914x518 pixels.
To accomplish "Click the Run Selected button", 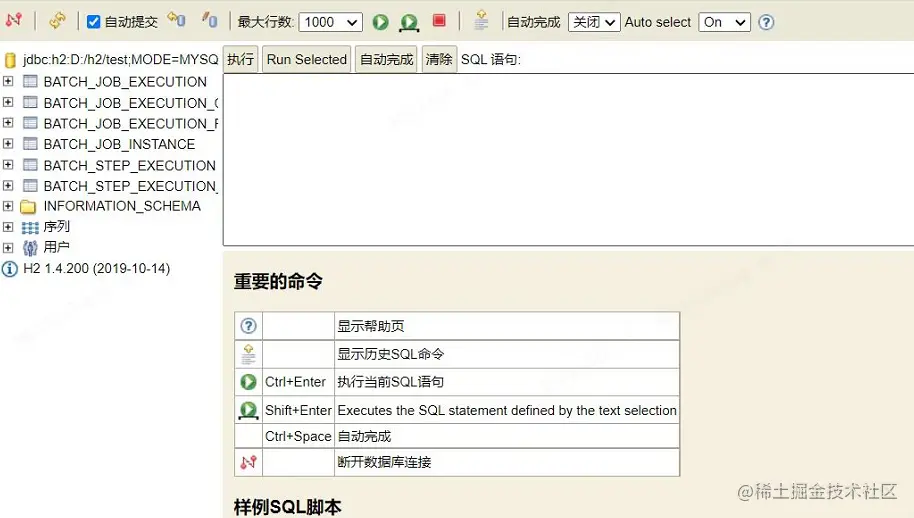I will pos(307,59).
